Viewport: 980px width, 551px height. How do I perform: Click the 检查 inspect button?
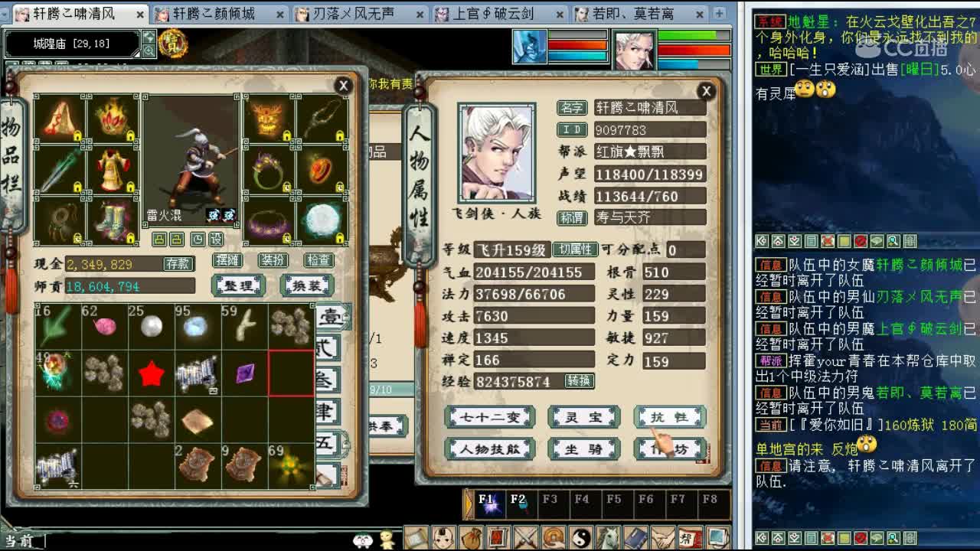[319, 260]
